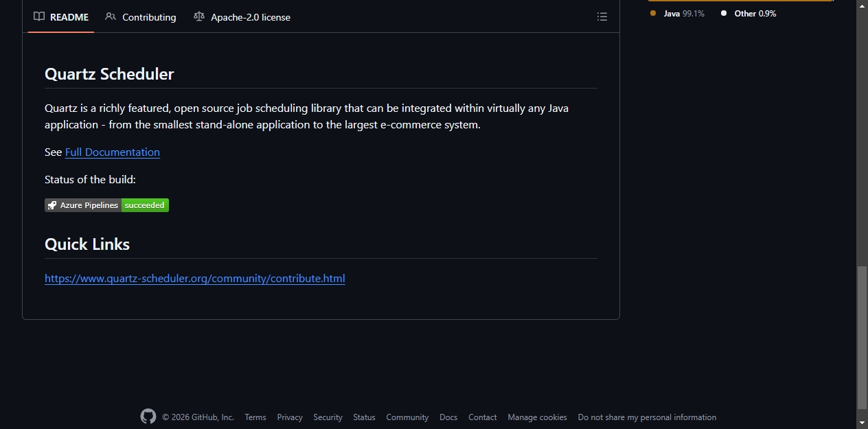This screenshot has width=868, height=429.
Task: Click the "Status of the build:" text
Action: pos(90,180)
